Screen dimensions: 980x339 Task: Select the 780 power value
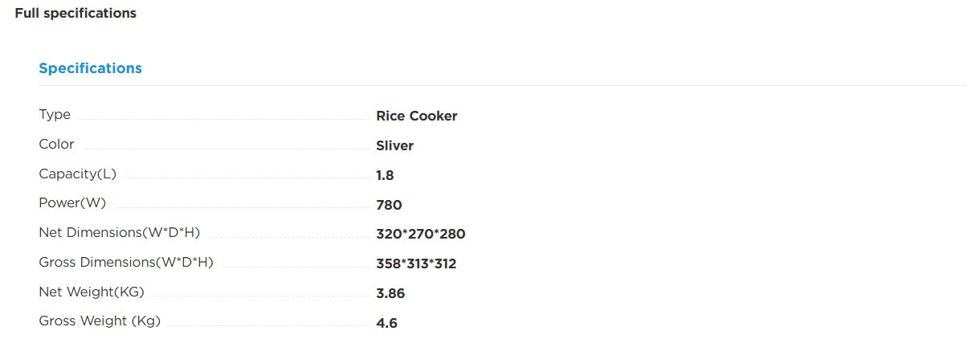[x=389, y=205]
